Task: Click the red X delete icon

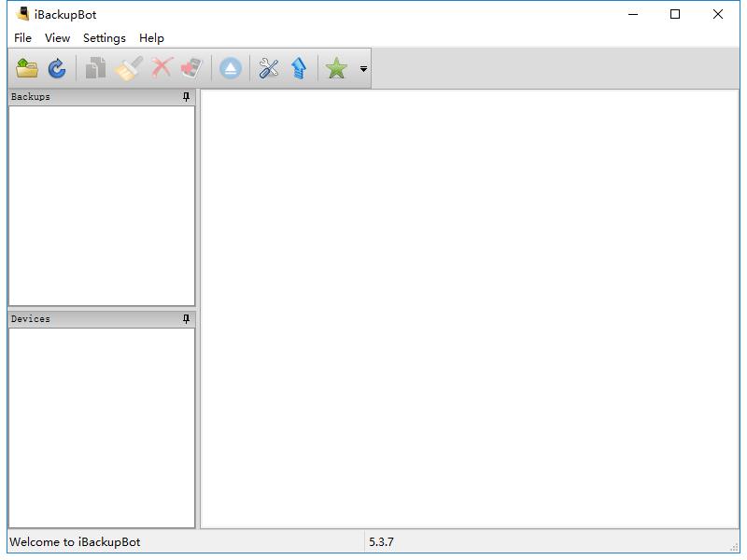Action: 162,68
